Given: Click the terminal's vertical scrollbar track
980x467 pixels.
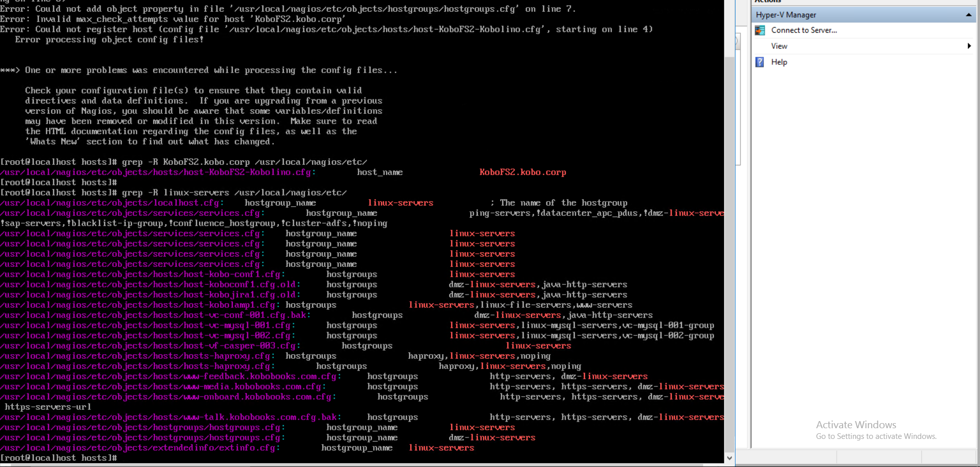Looking at the screenshot, I should point(729,306).
